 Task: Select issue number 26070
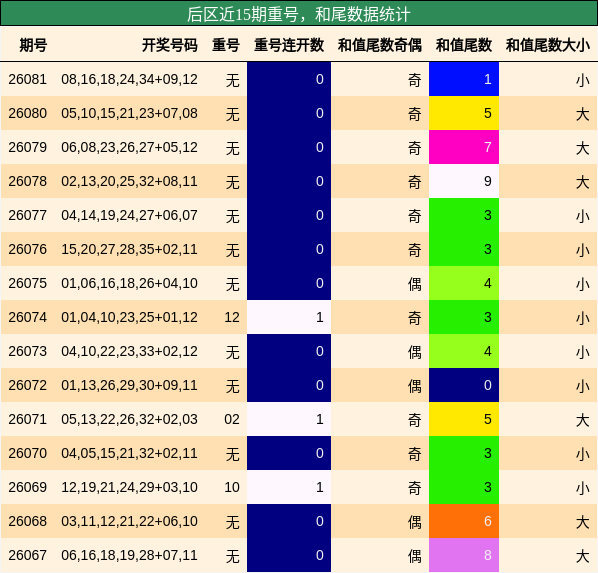coord(27,453)
